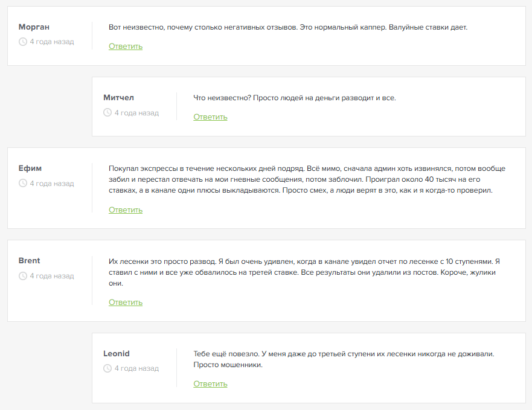Click the clock icon in Ефим's comment

23,184
